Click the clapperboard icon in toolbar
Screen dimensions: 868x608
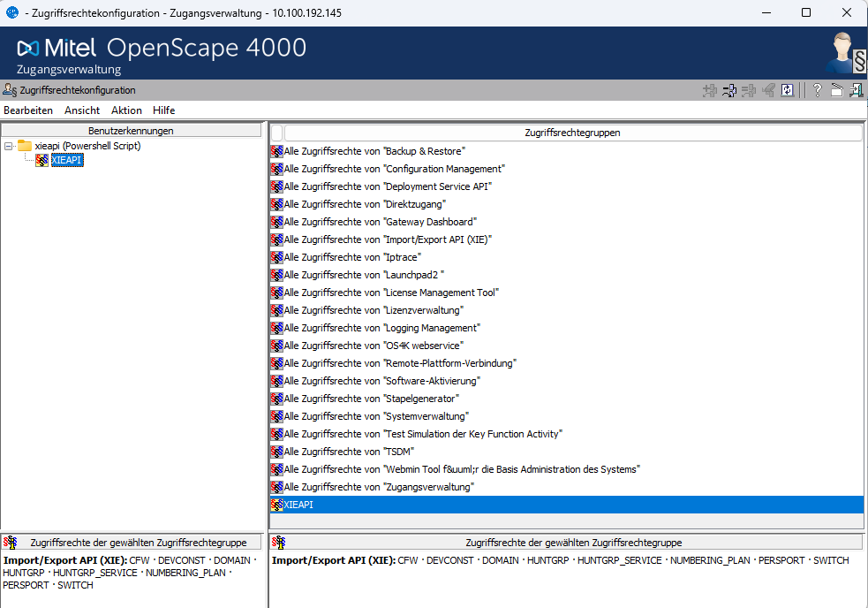point(836,90)
